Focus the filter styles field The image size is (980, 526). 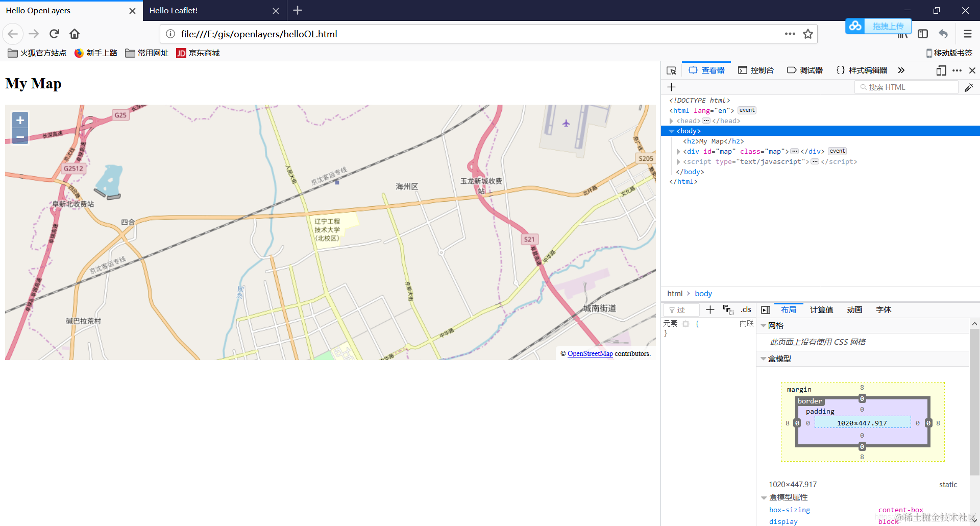(681, 310)
